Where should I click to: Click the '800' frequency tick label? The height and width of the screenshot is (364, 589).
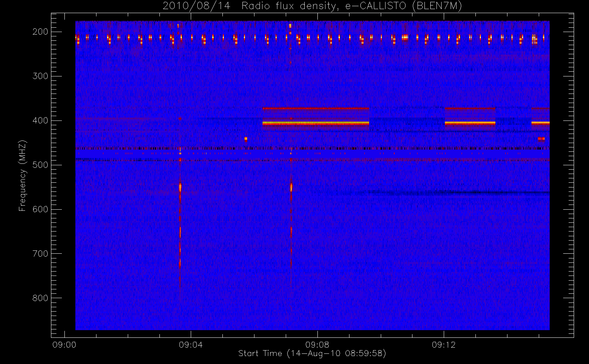coord(40,298)
